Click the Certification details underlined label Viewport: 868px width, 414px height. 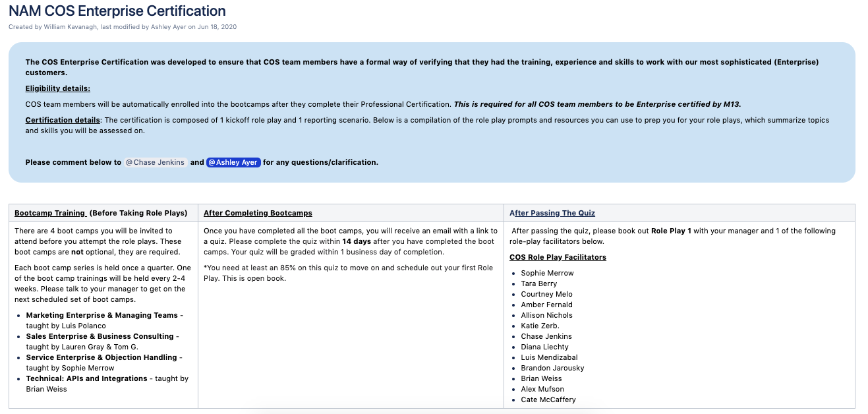(x=63, y=120)
